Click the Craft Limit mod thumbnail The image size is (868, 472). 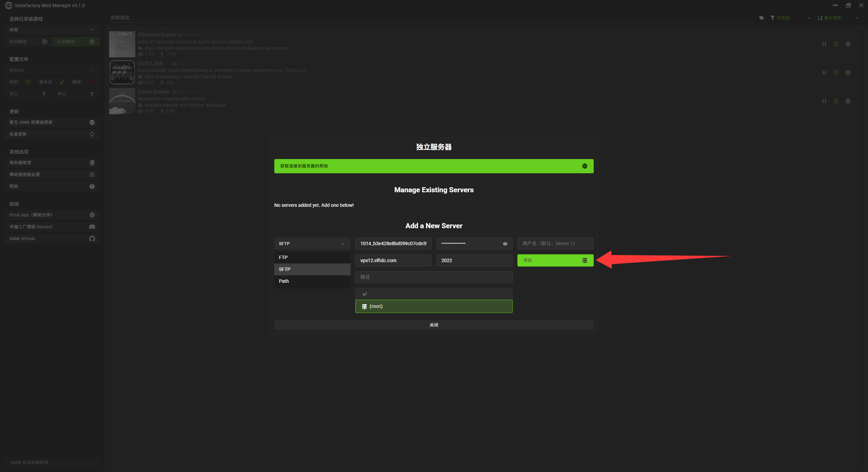pyautogui.click(x=122, y=73)
